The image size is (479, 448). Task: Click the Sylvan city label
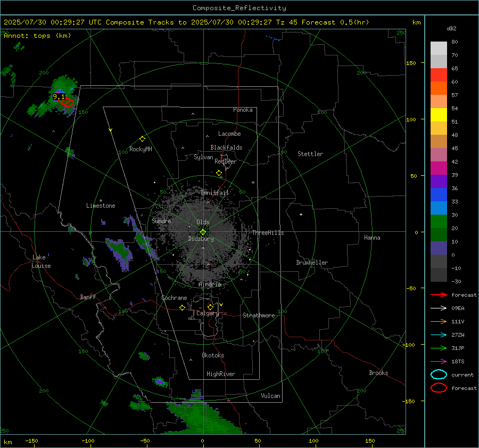point(203,157)
